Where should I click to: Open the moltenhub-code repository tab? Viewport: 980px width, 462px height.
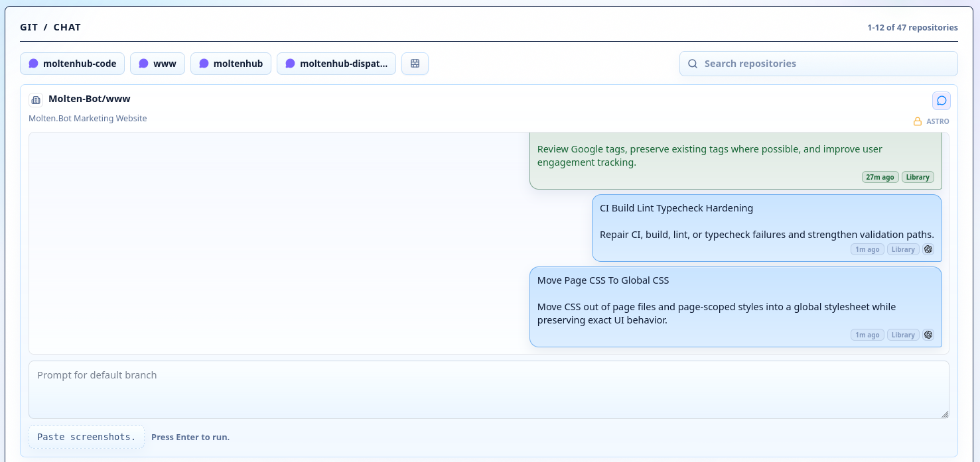point(72,64)
